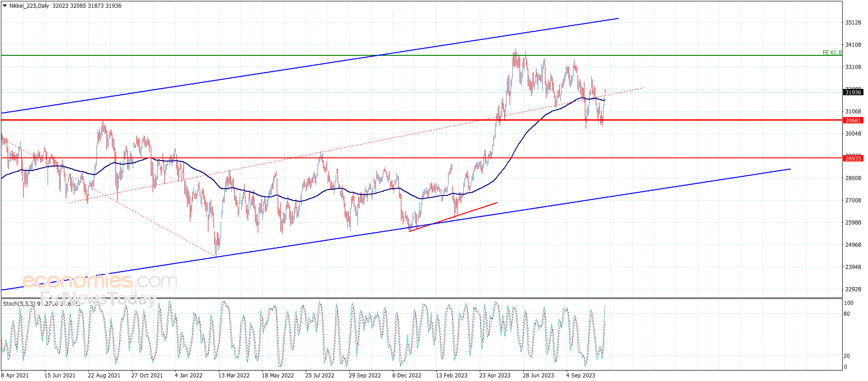Screen dimensions: 868x381
Task: Click the 28 Jun 2023 date label
Action: click(x=538, y=376)
